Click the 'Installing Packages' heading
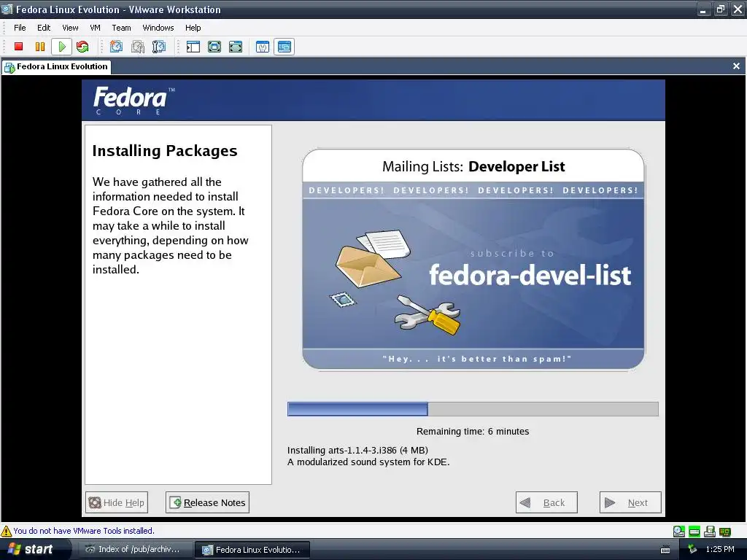747x560 pixels. (165, 151)
